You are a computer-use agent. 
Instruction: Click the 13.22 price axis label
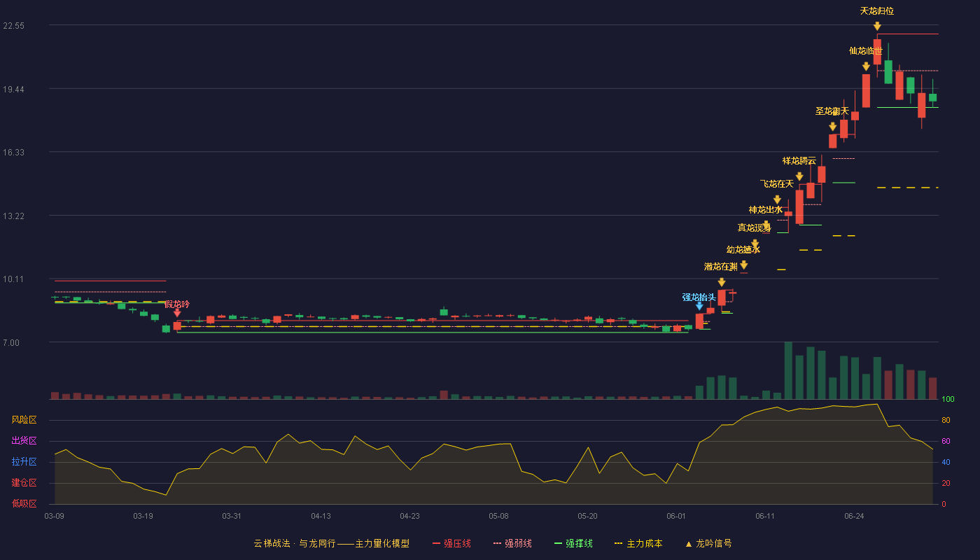[14, 216]
